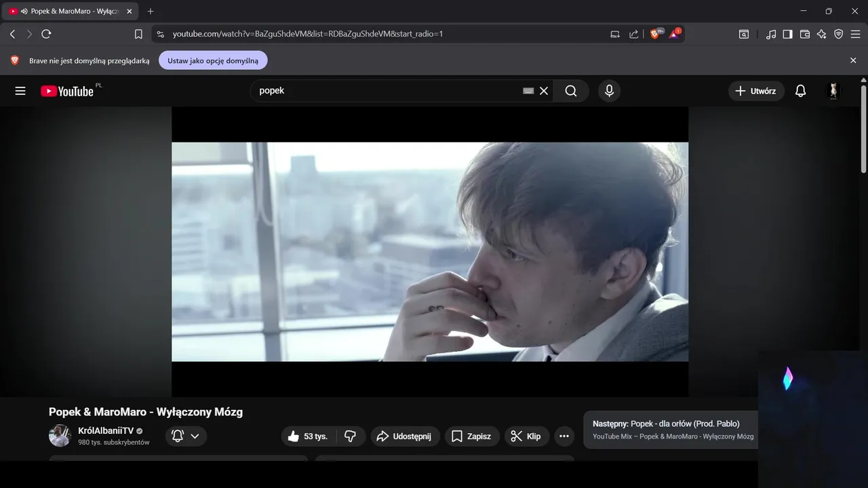
Task: Open Brave Rewards triangle icon
Action: coord(674,33)
